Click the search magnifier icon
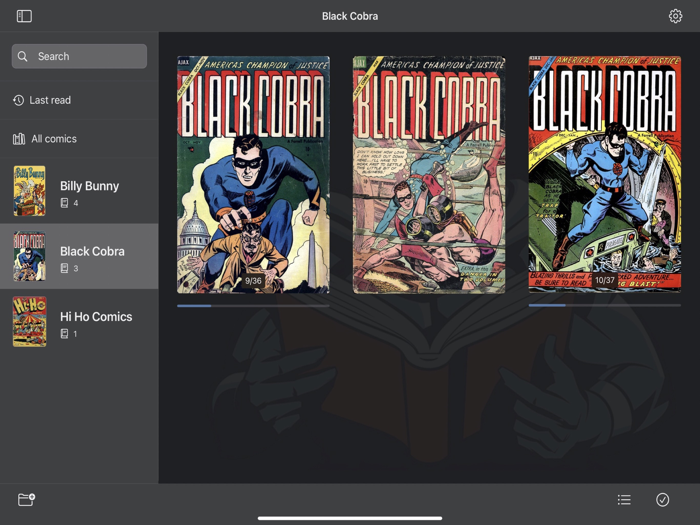The width and height of the screenshot is (700, 525). click(22, 56)
